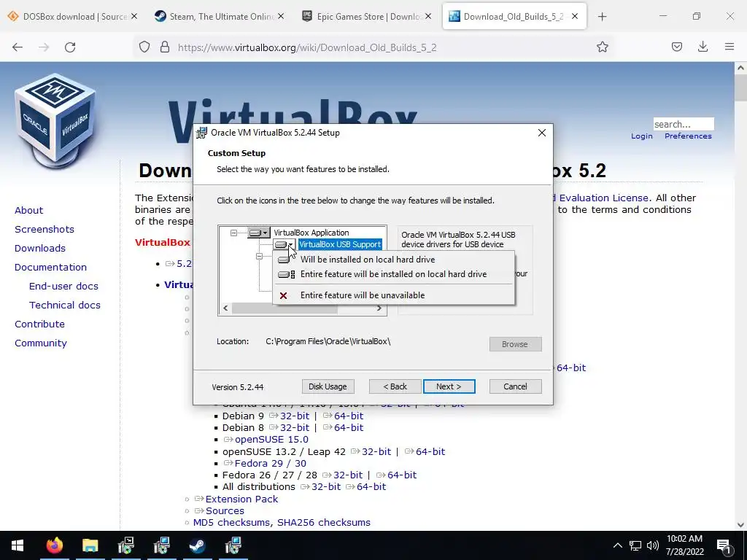The width and height of the screenshot is (747, 560).
Task: Open Debian 9 32-bit download link
Action: point(295,416)
